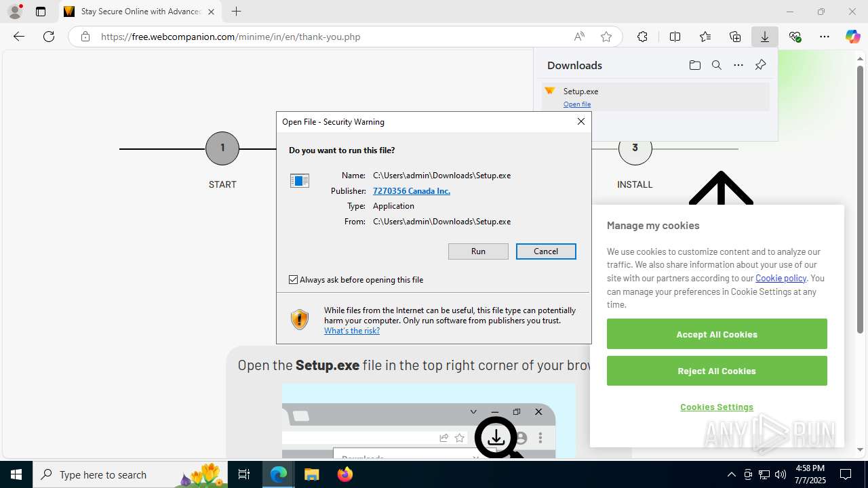Open the clock showing 4:58 PM
Viewport: 868px width, 488px height.
810,474
